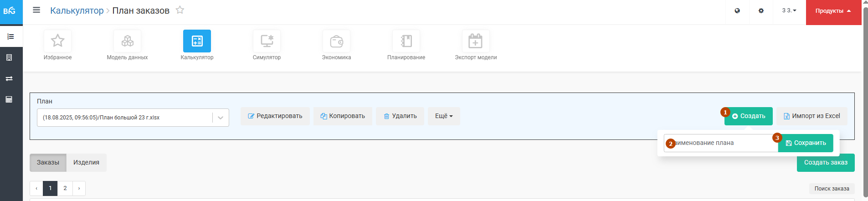Open the Симулятор module icon
This screenshot has width=868, height=201.
[267, 41]
